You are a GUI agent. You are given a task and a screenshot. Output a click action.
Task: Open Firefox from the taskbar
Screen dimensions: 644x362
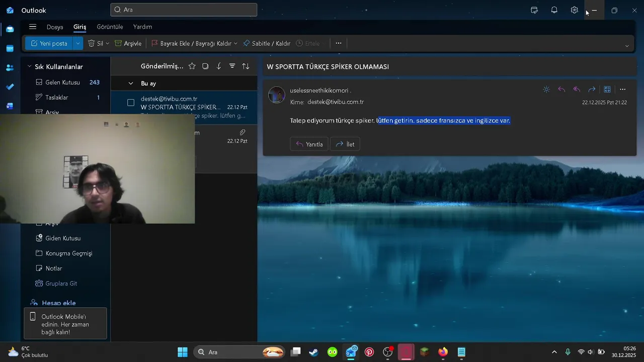(443, 352)
